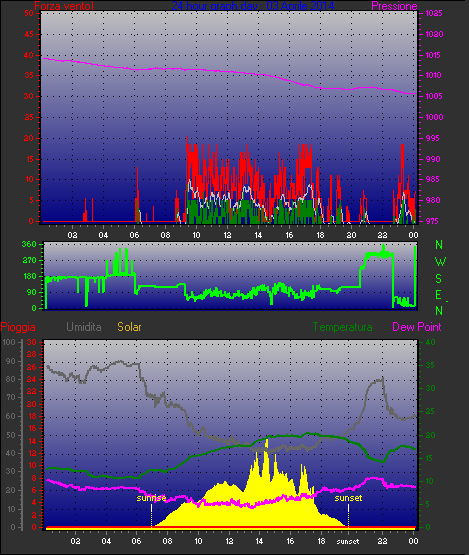Click the gray 'Umidita' legend label
The height and width of the screenshot is (555, 469).
84,327
